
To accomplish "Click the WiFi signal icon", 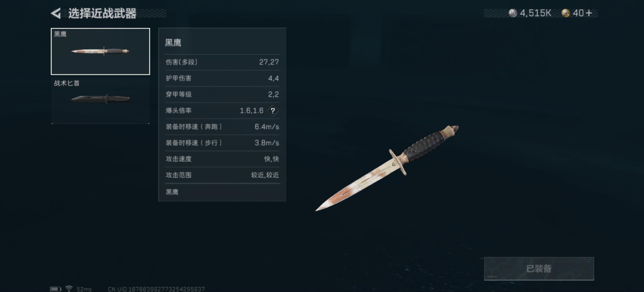I will coord(69,289).
